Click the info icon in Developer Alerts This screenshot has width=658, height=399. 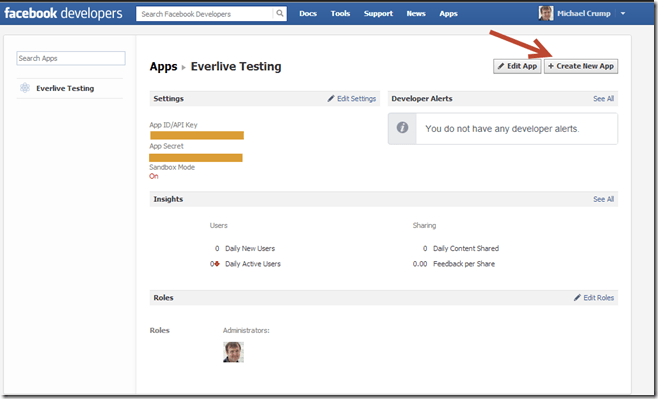[x=402, y=128]
